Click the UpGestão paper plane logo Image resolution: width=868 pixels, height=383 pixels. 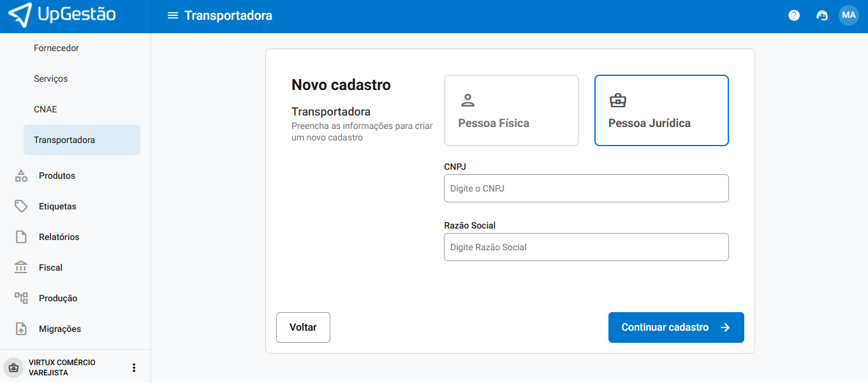point(20,15)
